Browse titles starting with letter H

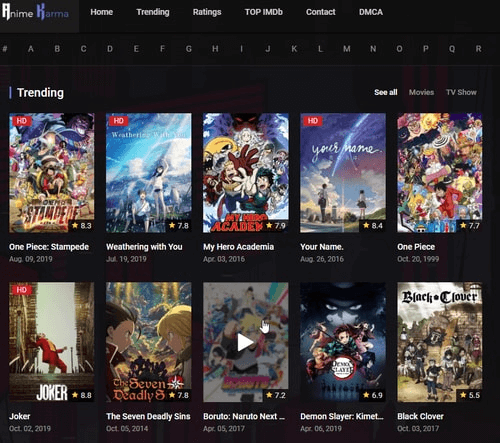point(215,49)
